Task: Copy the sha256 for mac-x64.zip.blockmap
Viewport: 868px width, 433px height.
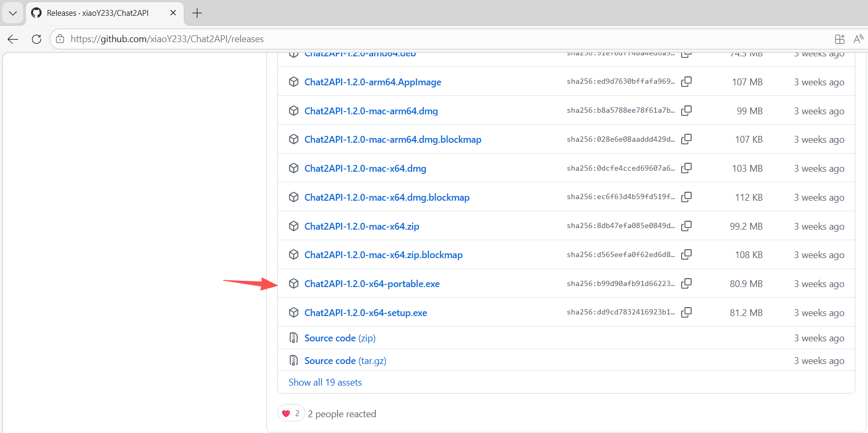Action: pos(686,254)
